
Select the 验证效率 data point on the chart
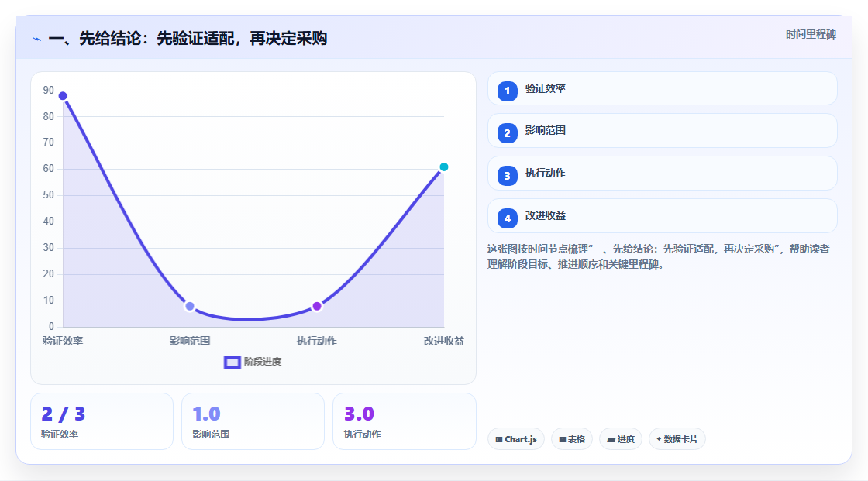pos(63,96)
